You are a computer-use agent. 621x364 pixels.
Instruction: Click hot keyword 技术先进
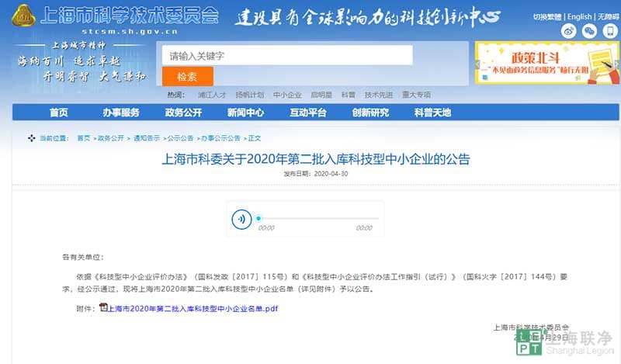point(379,95)
